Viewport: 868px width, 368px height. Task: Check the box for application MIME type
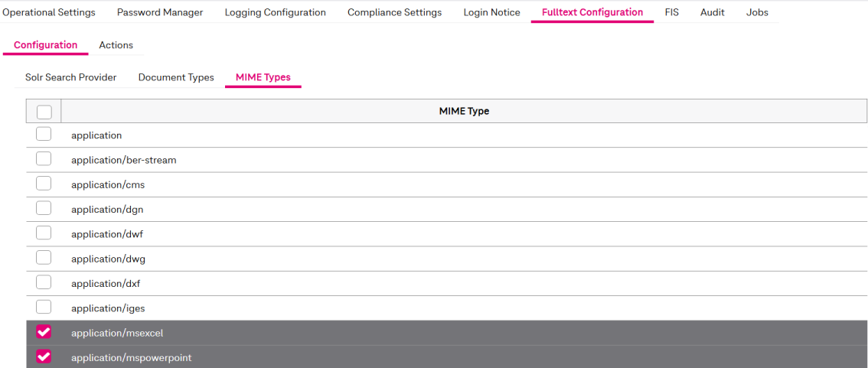(44, 135)
